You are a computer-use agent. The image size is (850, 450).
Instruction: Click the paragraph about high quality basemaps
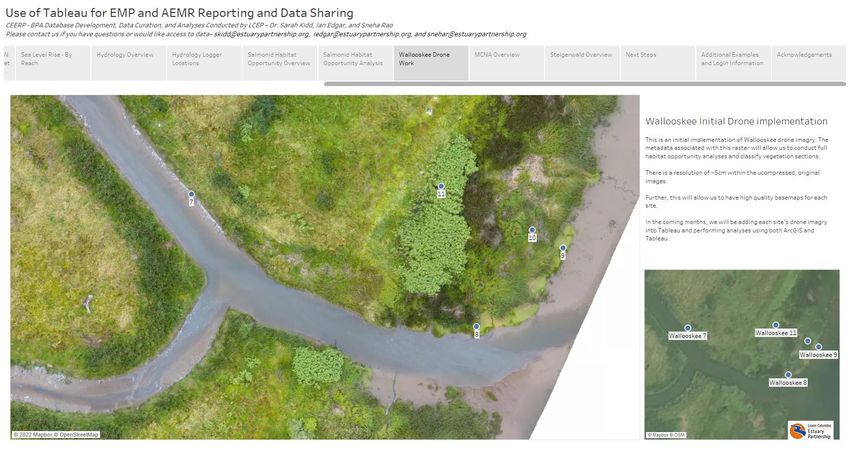click(x=736, y=202)
